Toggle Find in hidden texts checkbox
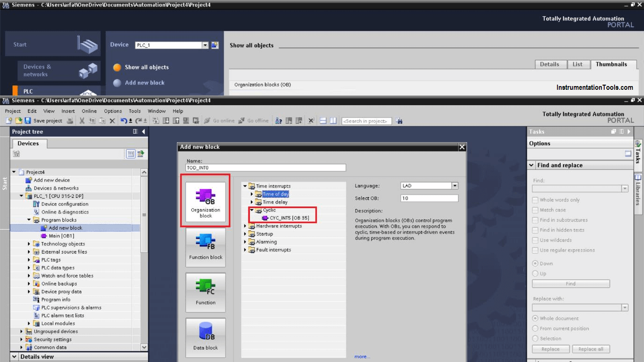The image size is (644, 362). pos(535,230)
